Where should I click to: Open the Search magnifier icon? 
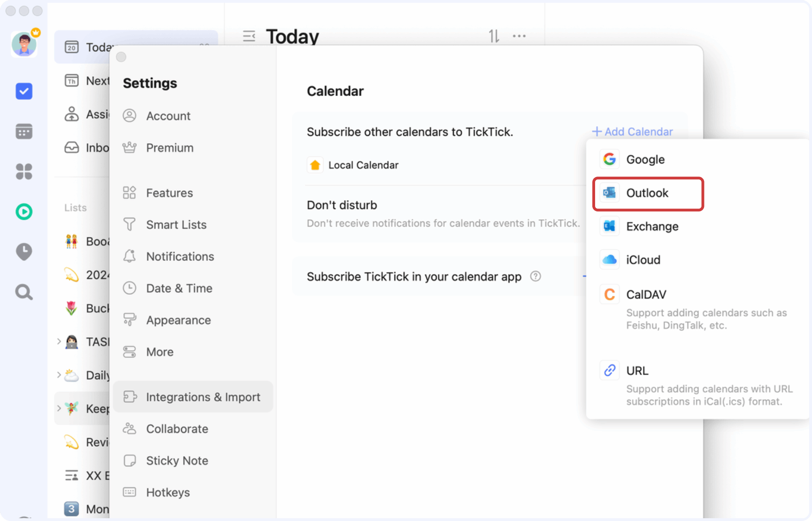pos(24,292)
